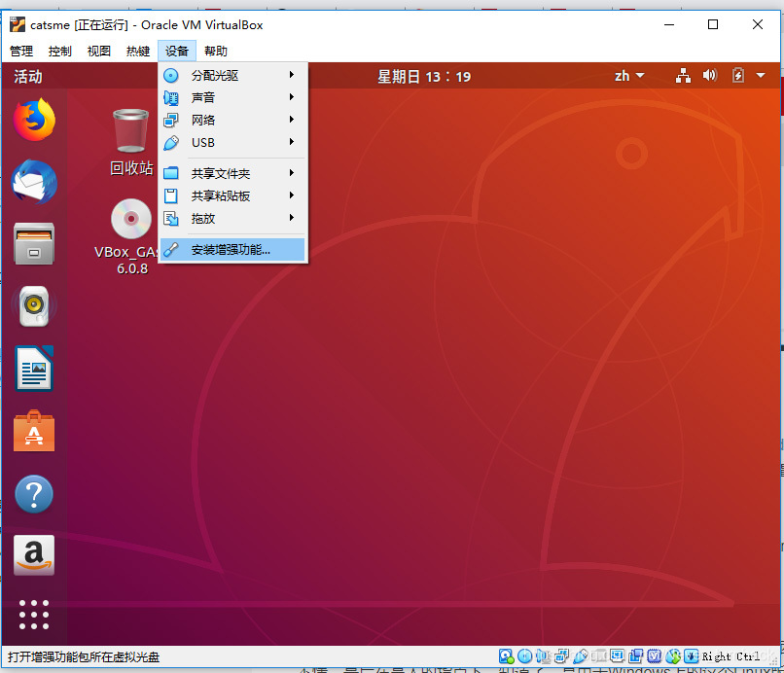Screen dimensions: 784x673
Task: Click the audio status bar indicator
Action: pos(543,656)
